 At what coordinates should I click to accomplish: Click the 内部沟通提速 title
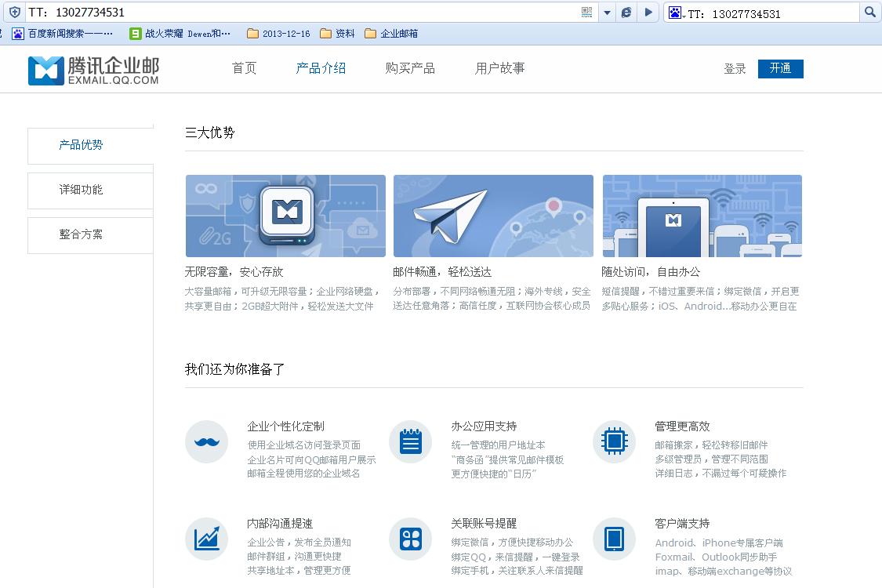tap(280, 524)
